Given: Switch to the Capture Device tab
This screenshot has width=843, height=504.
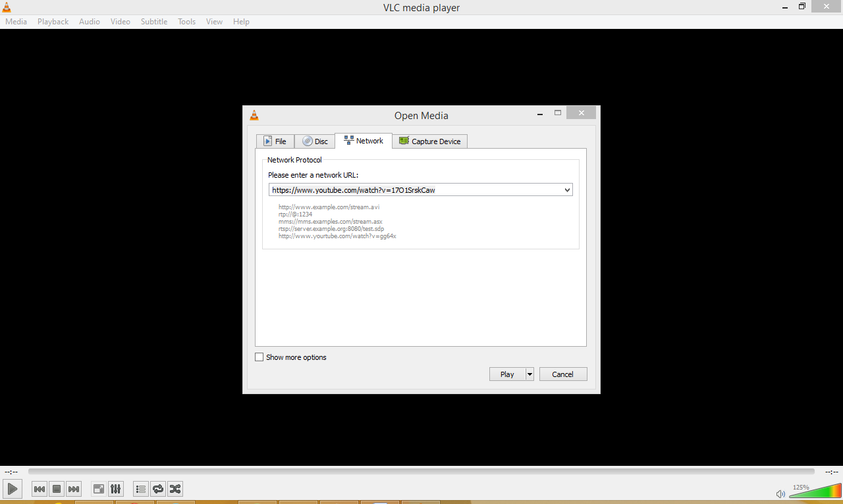Looking at the screenshot, I should point(430,141).
